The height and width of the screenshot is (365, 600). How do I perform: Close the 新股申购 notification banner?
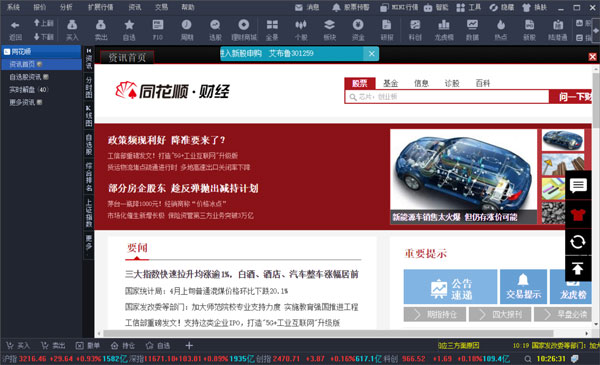tap(371, 54)
